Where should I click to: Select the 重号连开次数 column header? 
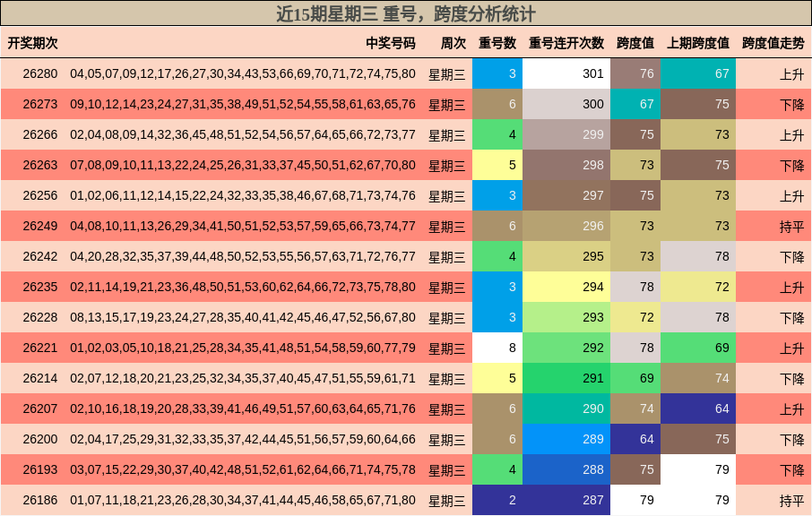pyautogui.click(x=566, y=43)
